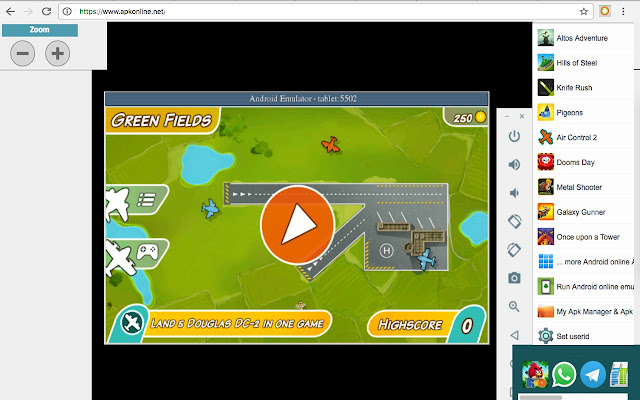
Task: Open Hills of Steel from the app list
Action: pos(584,63)
